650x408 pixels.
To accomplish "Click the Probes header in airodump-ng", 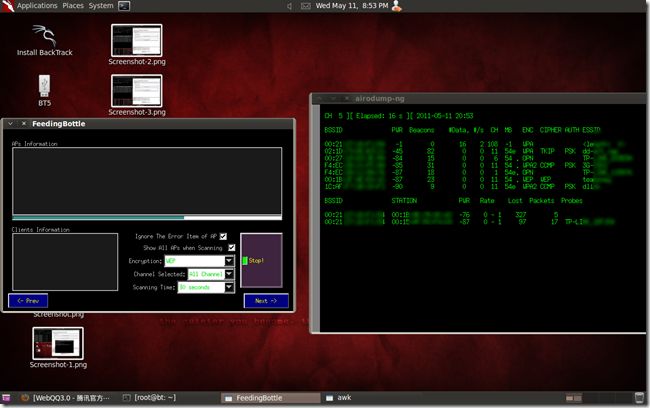I will (x=571, y=201).
